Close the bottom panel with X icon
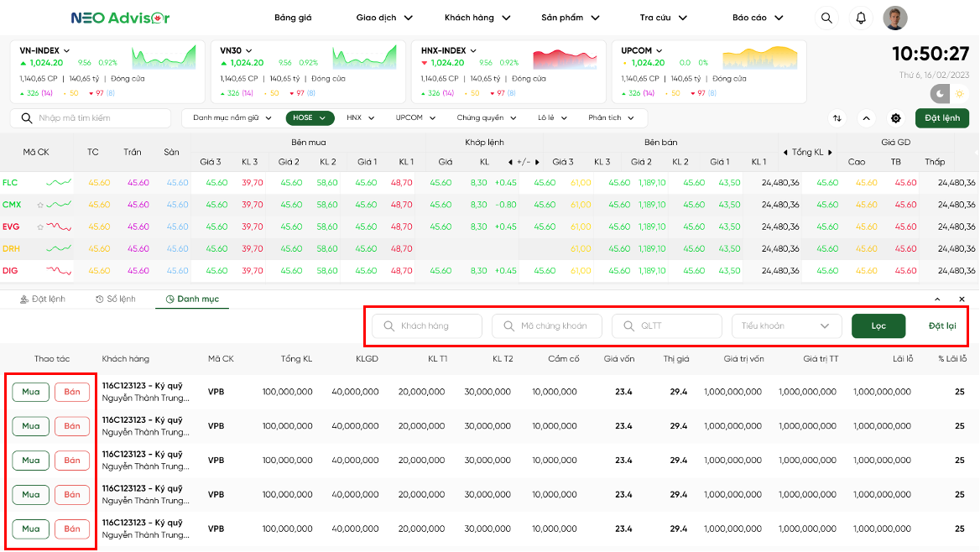This screenshot has width=980, height=552. 962,299
